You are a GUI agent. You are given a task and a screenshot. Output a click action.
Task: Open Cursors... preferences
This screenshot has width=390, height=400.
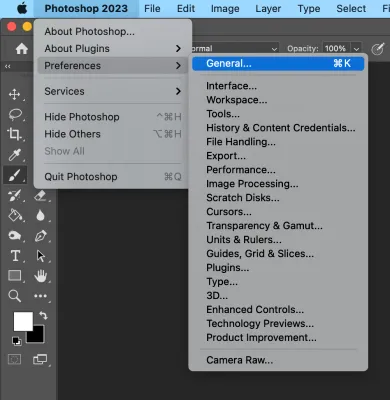click(x=278, y=212)
